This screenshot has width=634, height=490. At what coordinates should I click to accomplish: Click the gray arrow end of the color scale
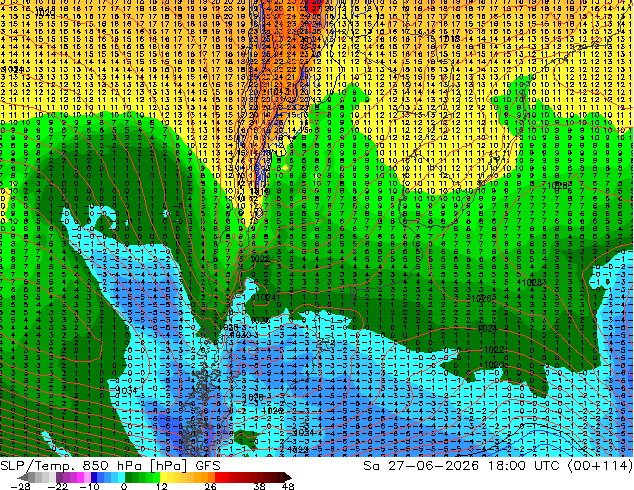click(x=23, y=477)
